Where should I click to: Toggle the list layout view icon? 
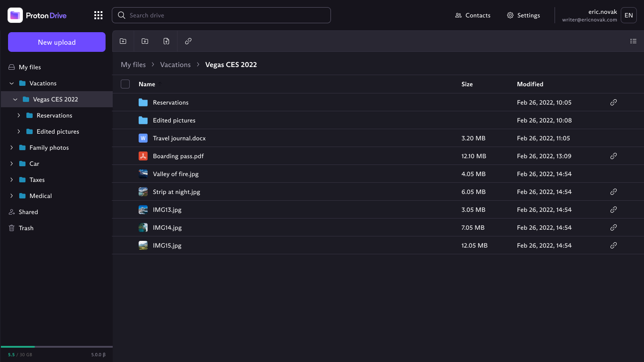tap(633, 41)
